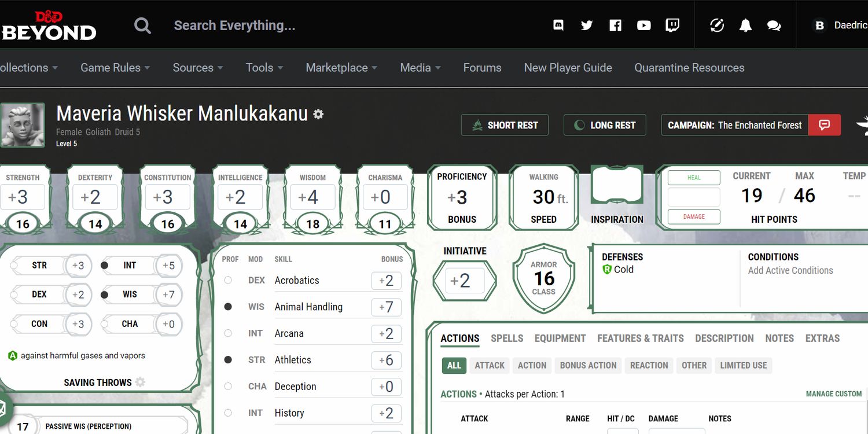Viewport: 868px width, 434px height.
Task: Toggle Acrobatics proficiency circle
Action: 228,280
